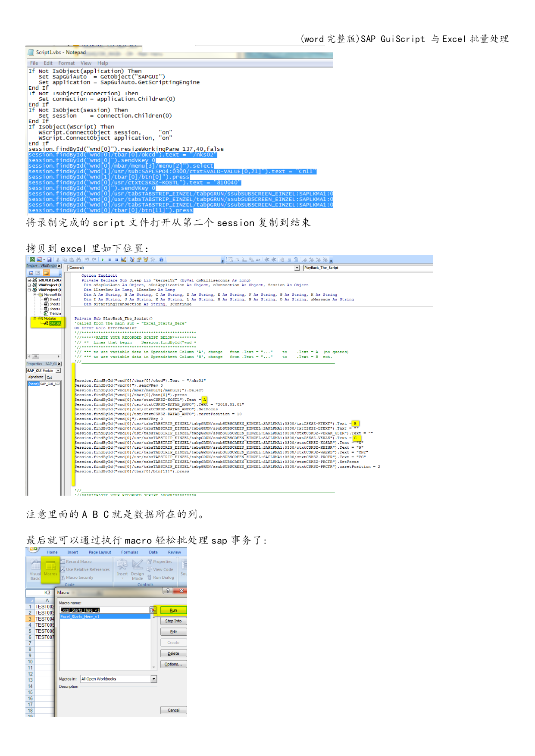Click Run Dialog in the Controls group
Viewport: 535px width, 756px height.
[x=161, y=578]
